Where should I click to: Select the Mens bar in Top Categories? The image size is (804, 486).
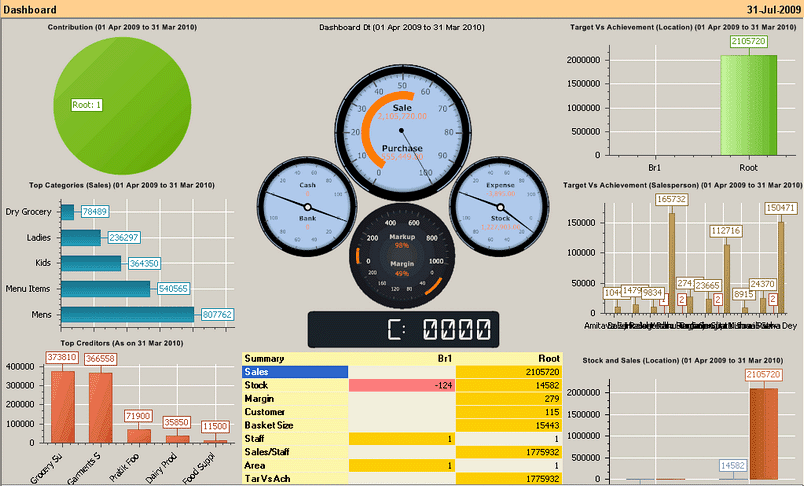point(127,314)
